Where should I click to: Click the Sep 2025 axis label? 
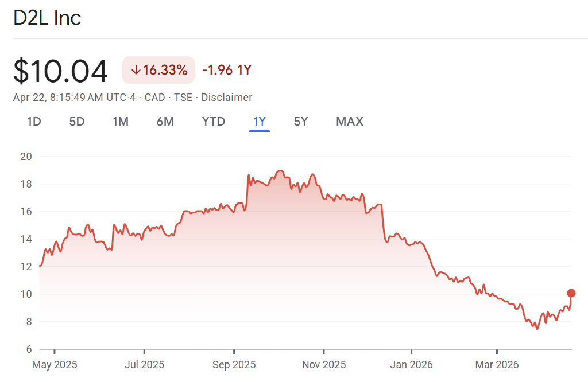click(234, 365)
